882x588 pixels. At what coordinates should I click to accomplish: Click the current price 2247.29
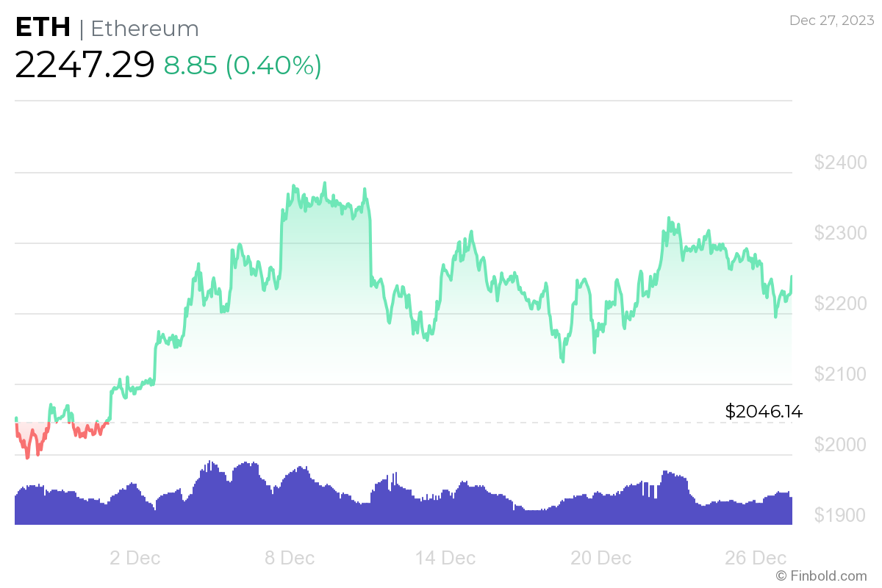85,65
